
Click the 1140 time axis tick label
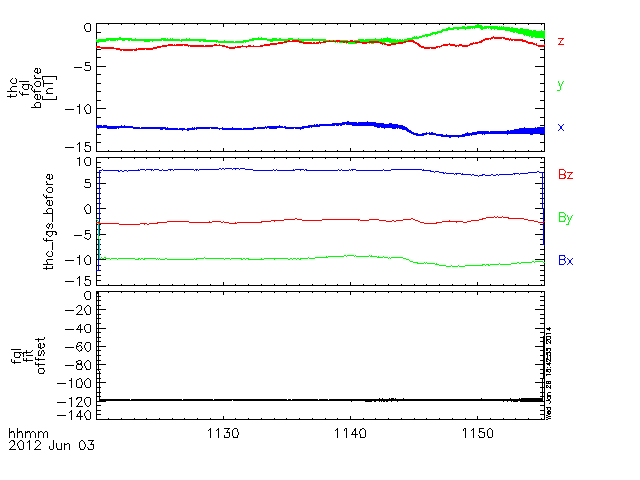350,433
